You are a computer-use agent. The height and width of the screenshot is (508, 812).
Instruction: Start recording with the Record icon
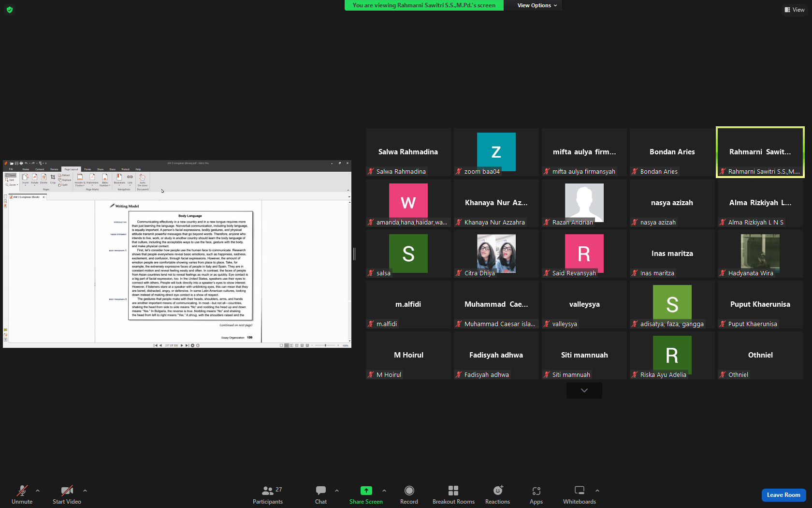[x=409, y=491]
